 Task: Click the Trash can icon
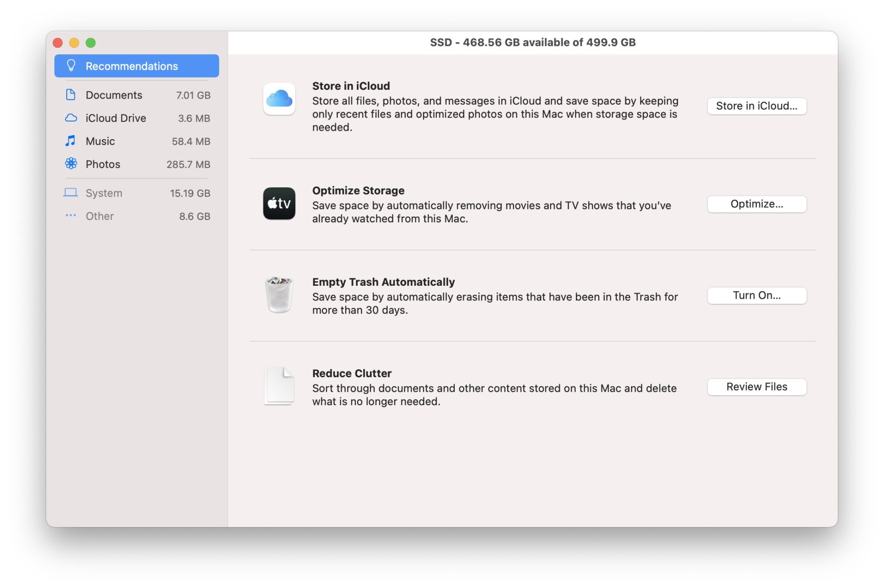(279, 295)
